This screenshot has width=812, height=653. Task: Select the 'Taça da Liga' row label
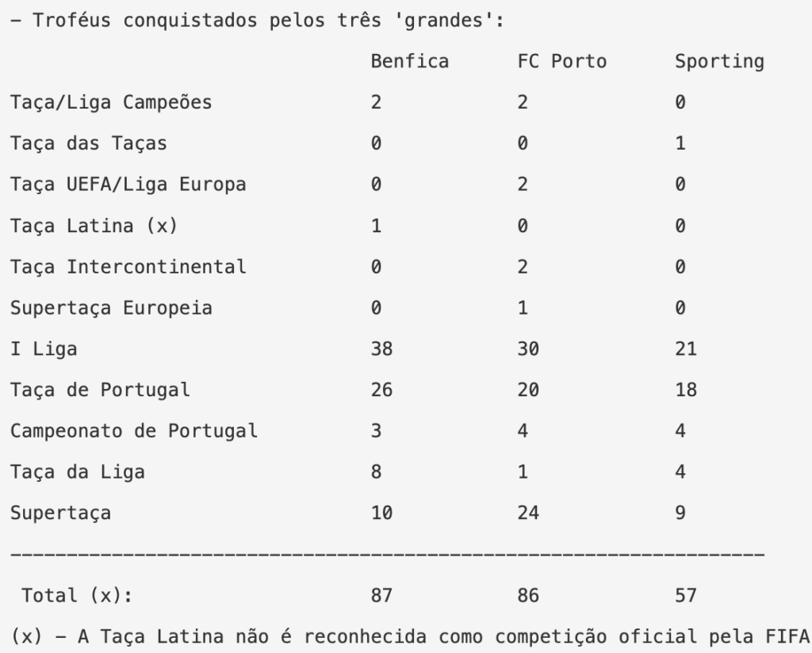(77, 472)
